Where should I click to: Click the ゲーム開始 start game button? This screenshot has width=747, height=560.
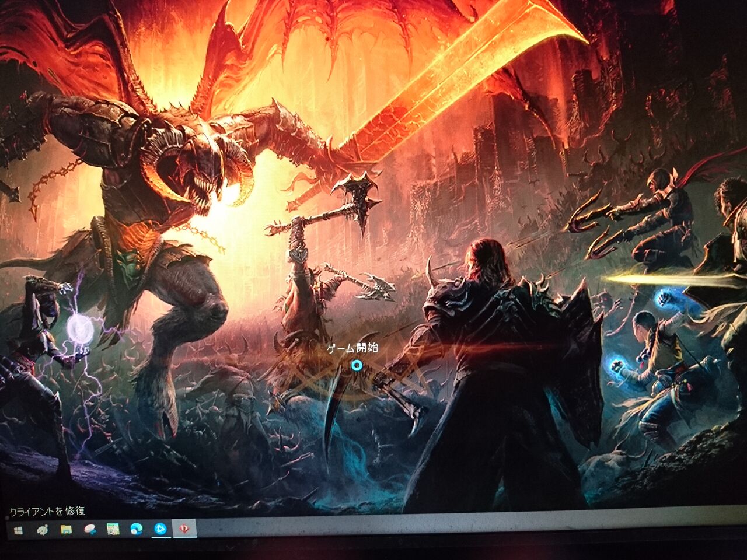pos(352,348)
